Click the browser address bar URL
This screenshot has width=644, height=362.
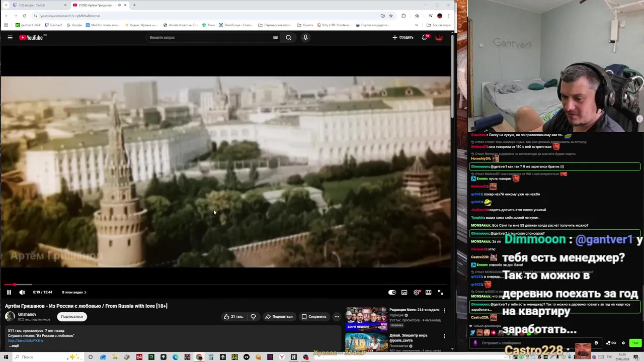(70, 16)
